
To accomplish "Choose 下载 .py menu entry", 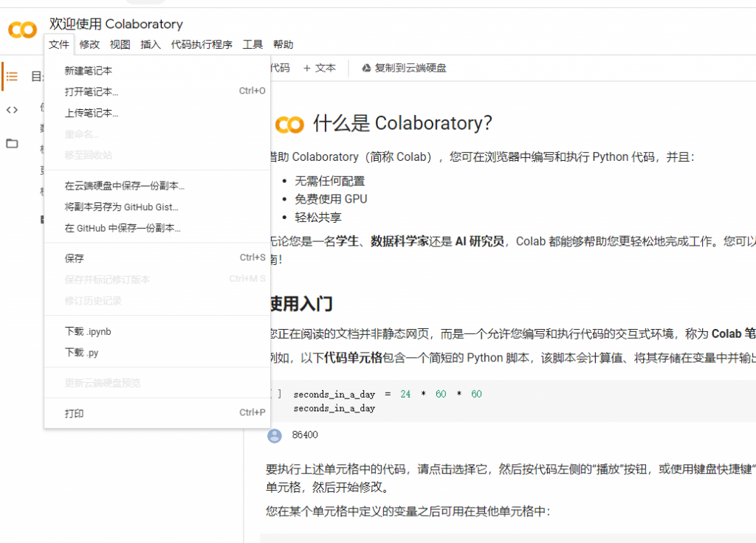I will tap(157, 353).
